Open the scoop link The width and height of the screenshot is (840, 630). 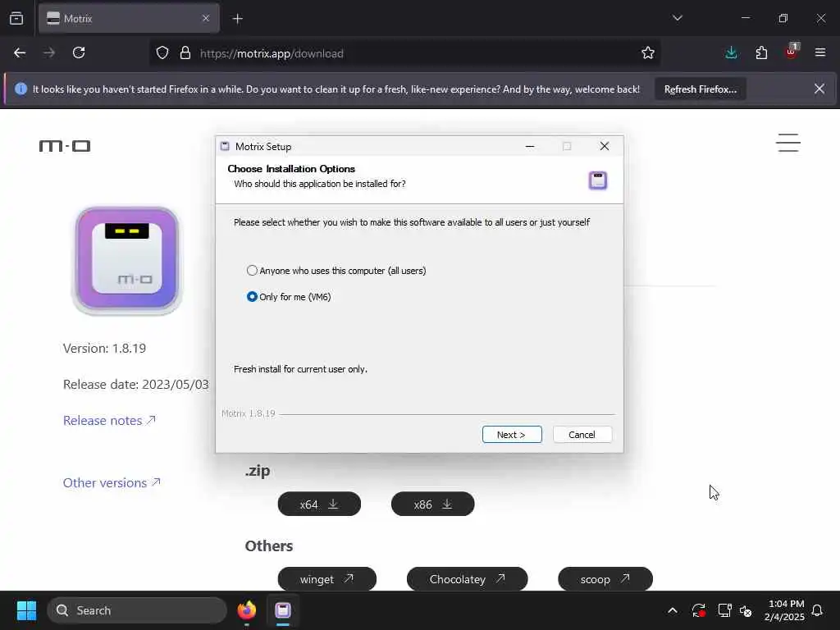pos(605,579)
